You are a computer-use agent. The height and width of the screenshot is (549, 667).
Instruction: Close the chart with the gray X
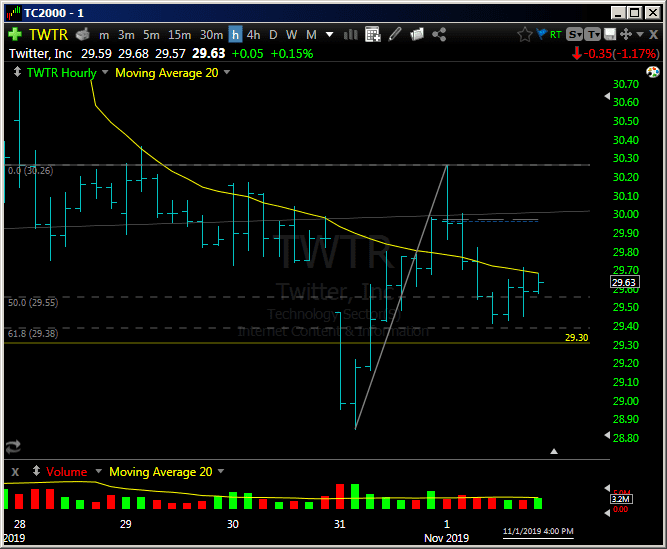(x=653, y=34)
